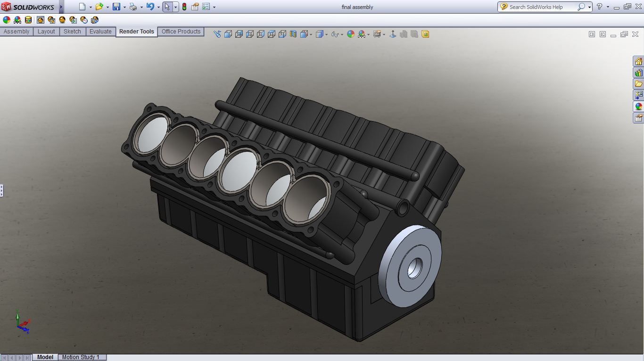The image size is (644, 361).
Task: Expand View Orientation dropdown arrow
Action: [311, 34]
